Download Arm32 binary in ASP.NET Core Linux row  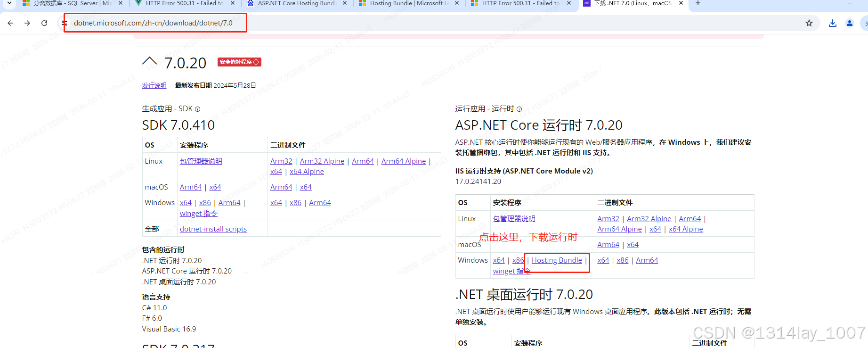pyautogui.click(x=608, y=219)
